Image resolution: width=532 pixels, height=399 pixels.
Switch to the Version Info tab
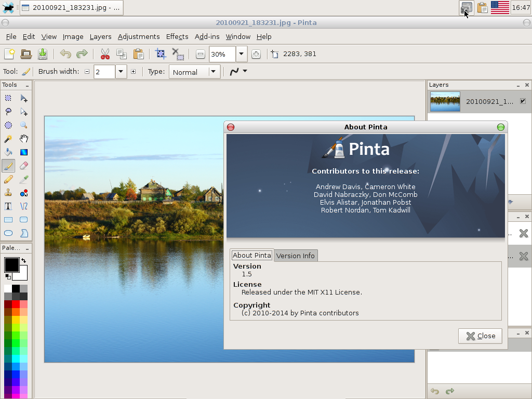coord(296,256)
